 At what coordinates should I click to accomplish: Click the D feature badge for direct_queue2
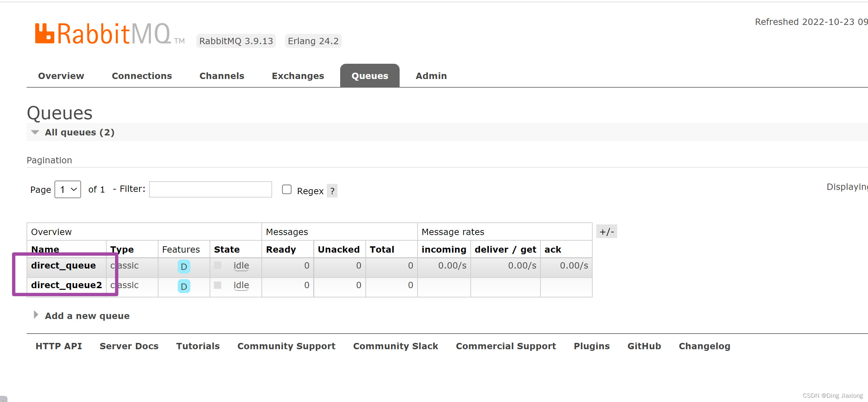point(184,286)
